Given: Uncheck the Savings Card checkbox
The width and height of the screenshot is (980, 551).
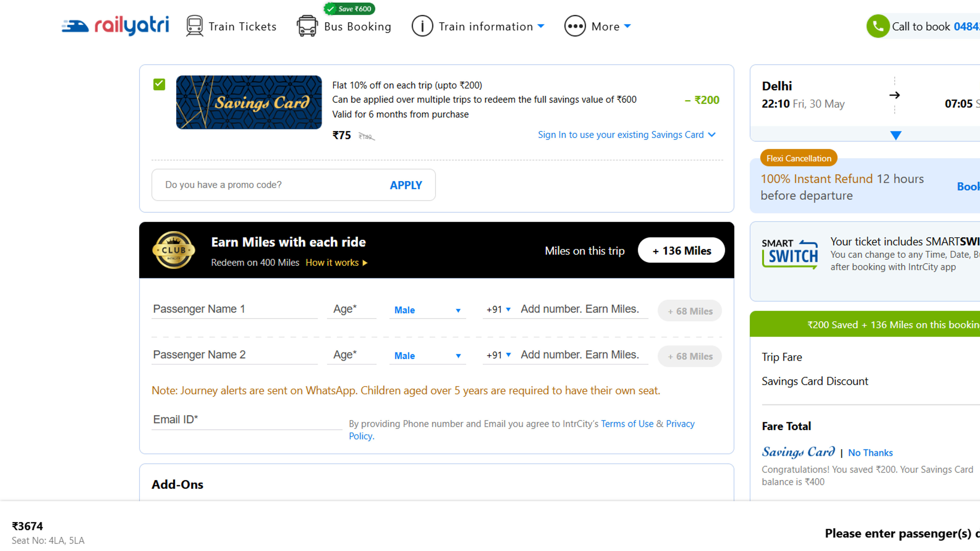Looking at the screenshot, I should [x=159, y=84].
